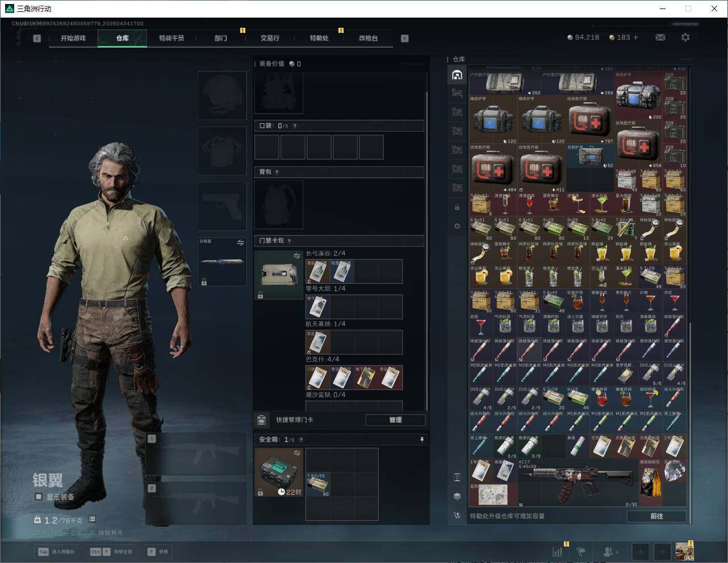The width and height of the screenshot is (728, 563).
Task: Show help for 口袋 section
Action: click(295, 126)
